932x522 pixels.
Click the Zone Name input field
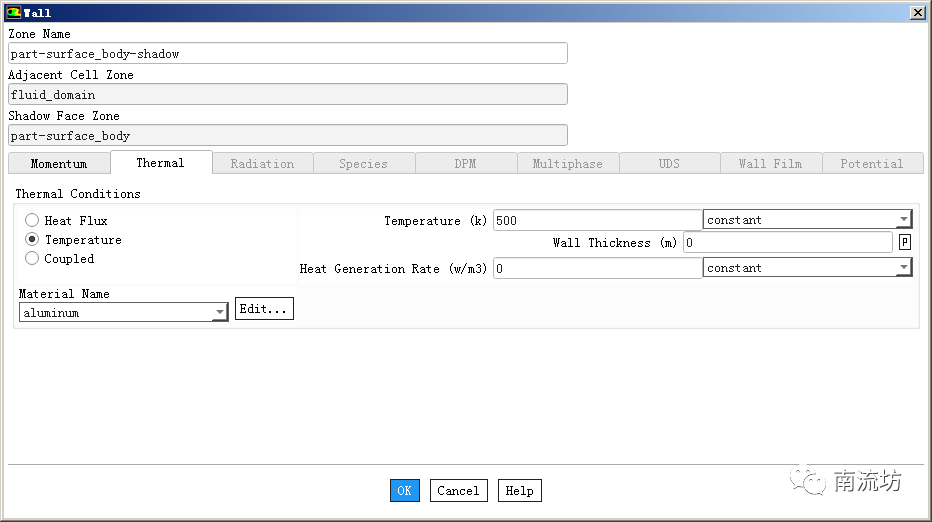pyautogui.click(x=288, y=54)
